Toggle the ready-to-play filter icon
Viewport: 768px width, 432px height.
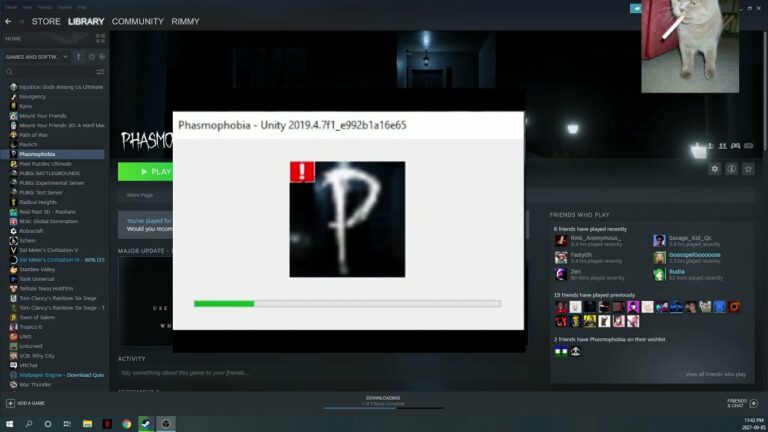point(102,57)
